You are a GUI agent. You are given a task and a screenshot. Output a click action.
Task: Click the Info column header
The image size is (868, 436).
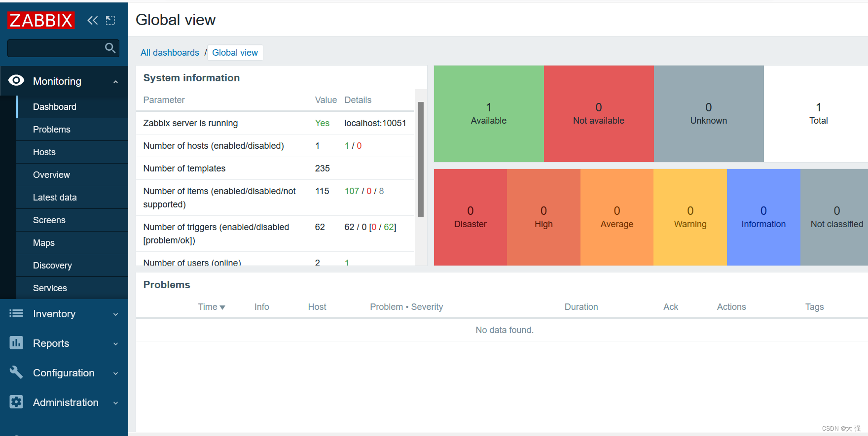(261, 307)
